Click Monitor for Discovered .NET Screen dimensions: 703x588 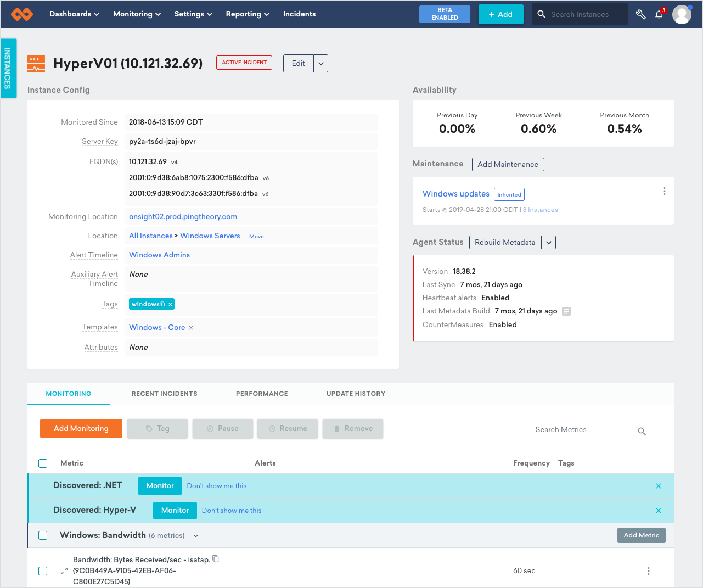tap(160, 485)
